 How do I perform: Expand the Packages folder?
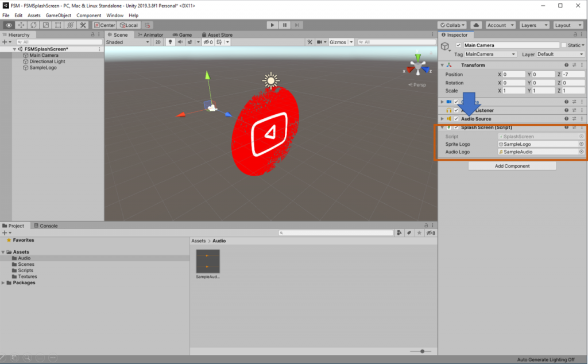tap(3, 282)
